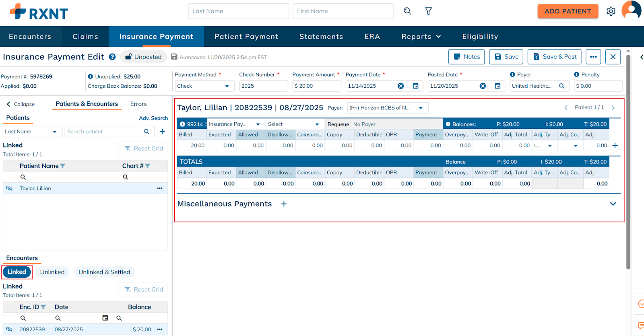
Task: Click help icon beside Insurance Payment Edit
Action: (x=112, y=57)
